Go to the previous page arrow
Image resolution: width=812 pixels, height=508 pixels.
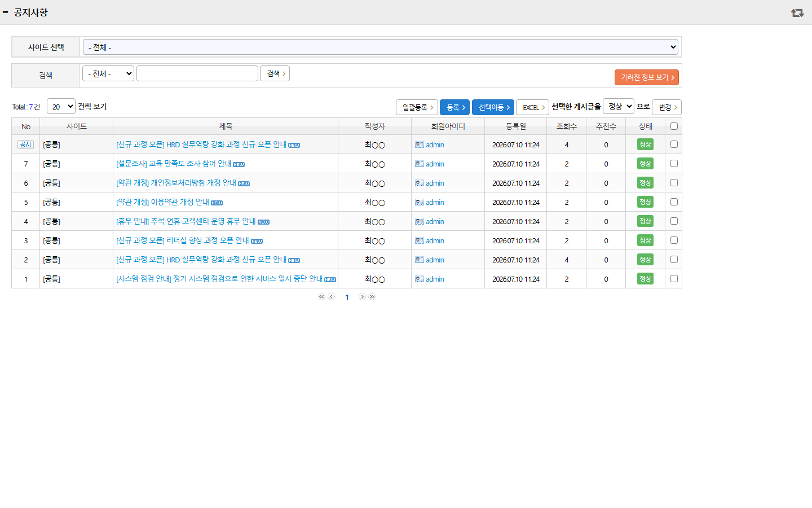click(x=332, y=297)
